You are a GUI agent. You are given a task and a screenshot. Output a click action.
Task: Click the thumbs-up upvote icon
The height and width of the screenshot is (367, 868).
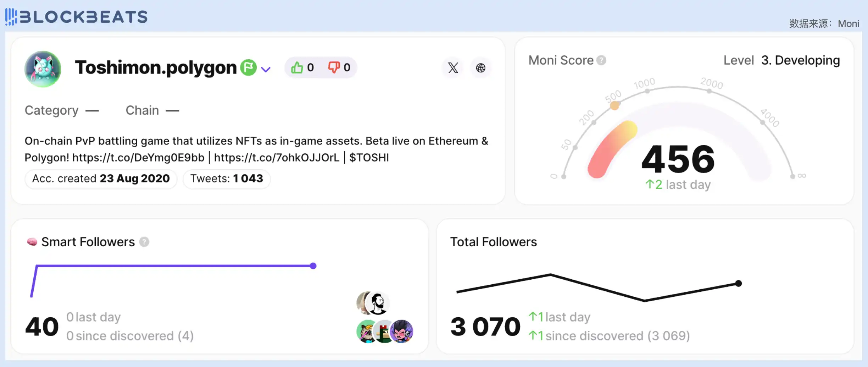coord(297,67)
